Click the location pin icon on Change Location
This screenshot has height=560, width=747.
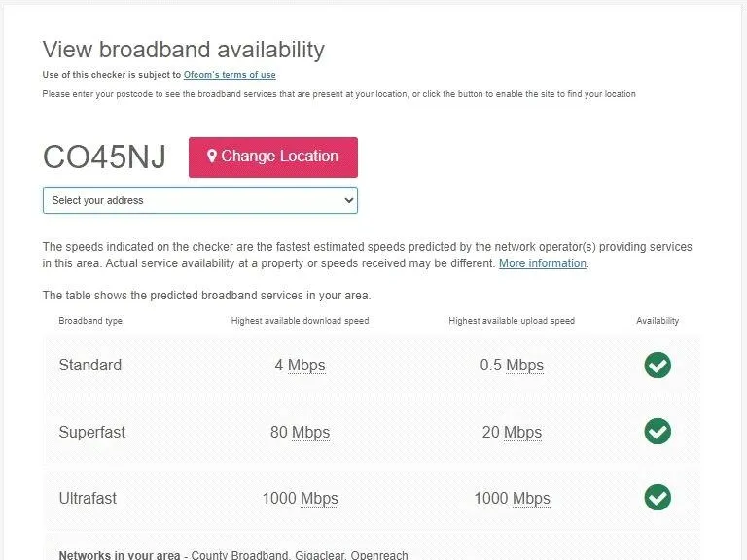pyautogui.click(x=211, y=157)
